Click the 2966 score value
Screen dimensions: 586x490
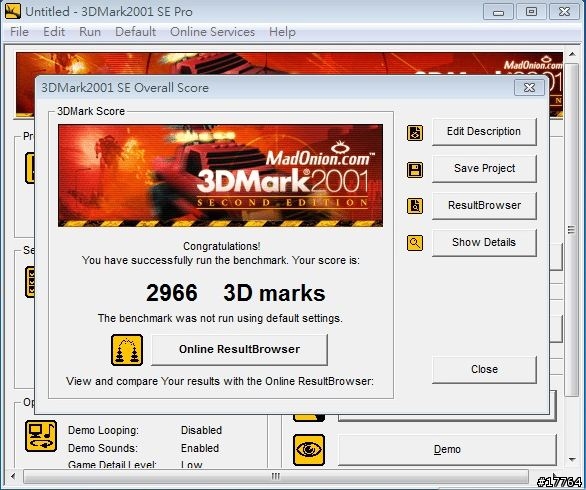172,293
